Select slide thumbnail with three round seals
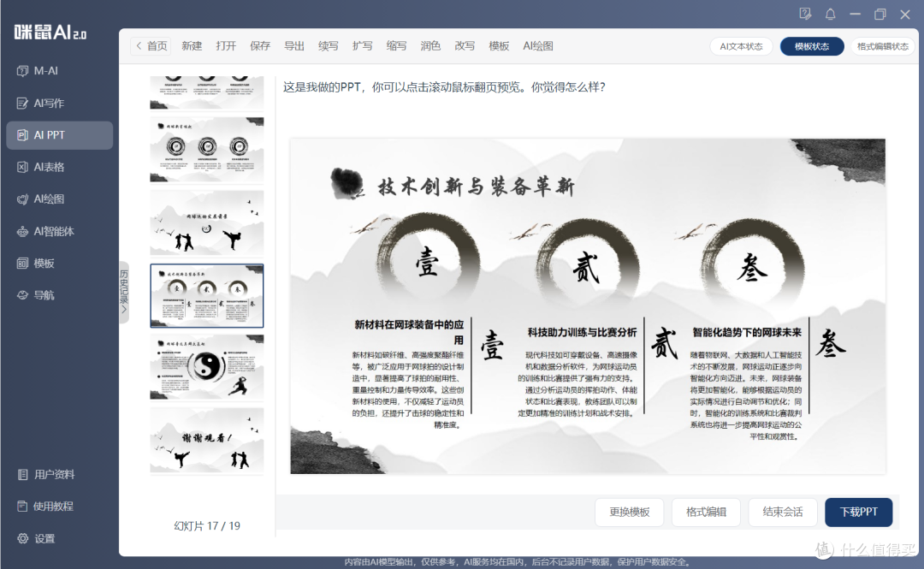The width and height of the screenshot is (924, 569). (207, 150)
